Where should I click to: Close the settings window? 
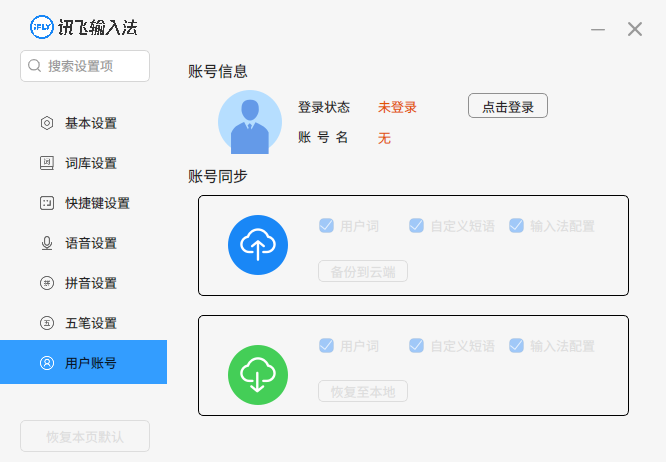[635, 29]
